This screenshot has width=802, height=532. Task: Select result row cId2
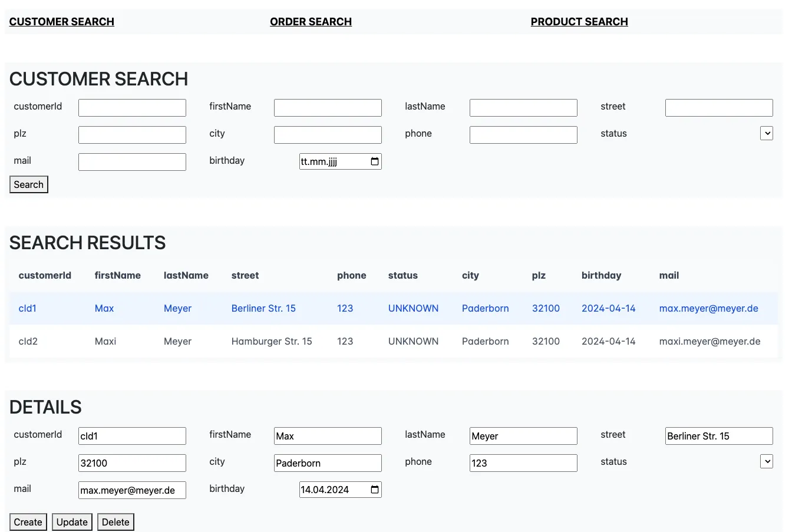tap(394, 341)
